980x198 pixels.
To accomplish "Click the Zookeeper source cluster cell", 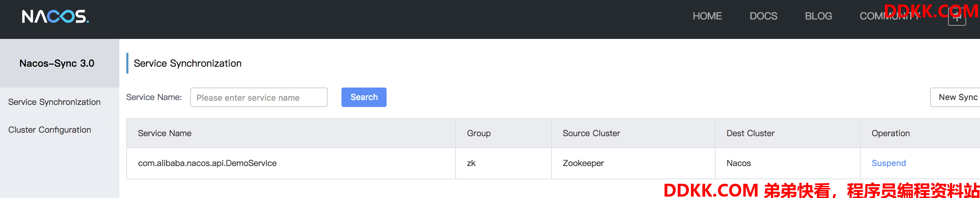I will (583, 163).
